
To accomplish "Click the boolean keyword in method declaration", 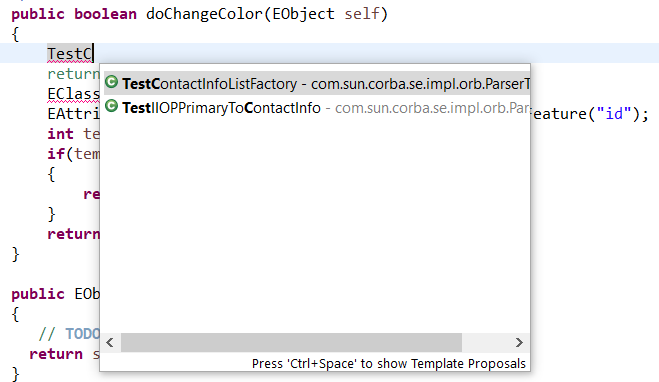I will (x=105, y=14).
